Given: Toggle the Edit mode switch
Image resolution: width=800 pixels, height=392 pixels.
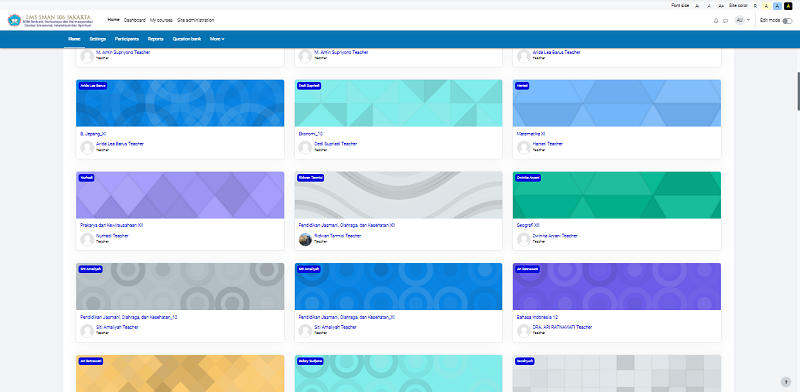Looking at the screenshot, I should coord(787,21).
